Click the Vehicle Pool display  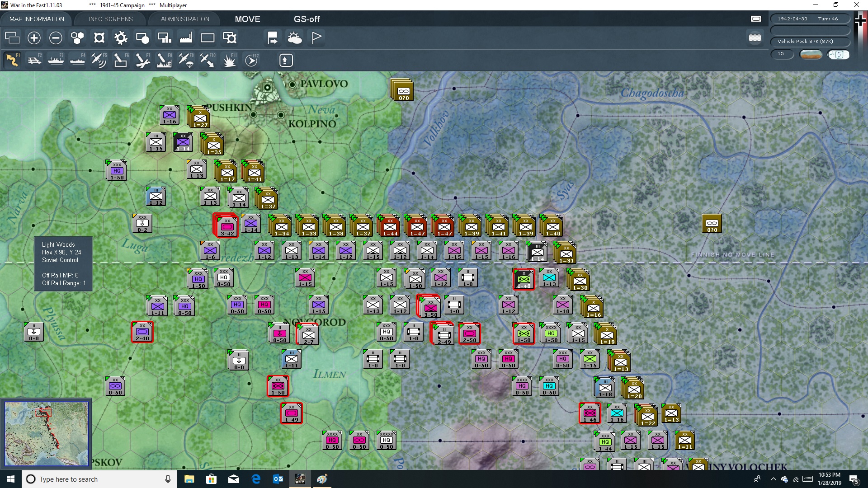[811, 41]
